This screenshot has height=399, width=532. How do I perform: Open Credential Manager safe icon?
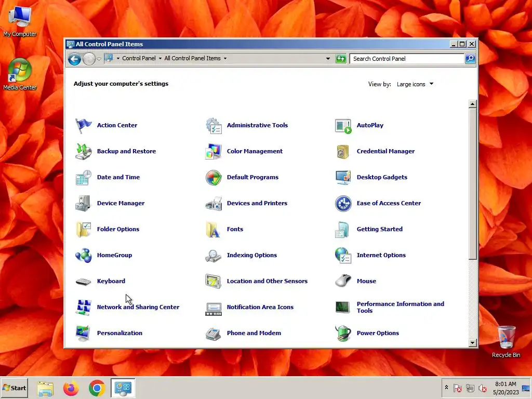[343, 151]
